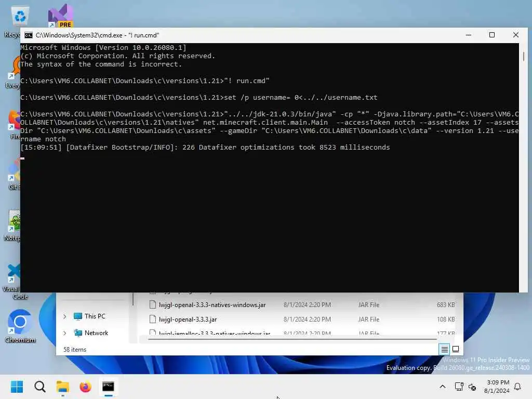Maximize the cmd.exe window
This screenshot has width=532, height=399.
coord(492,35)
